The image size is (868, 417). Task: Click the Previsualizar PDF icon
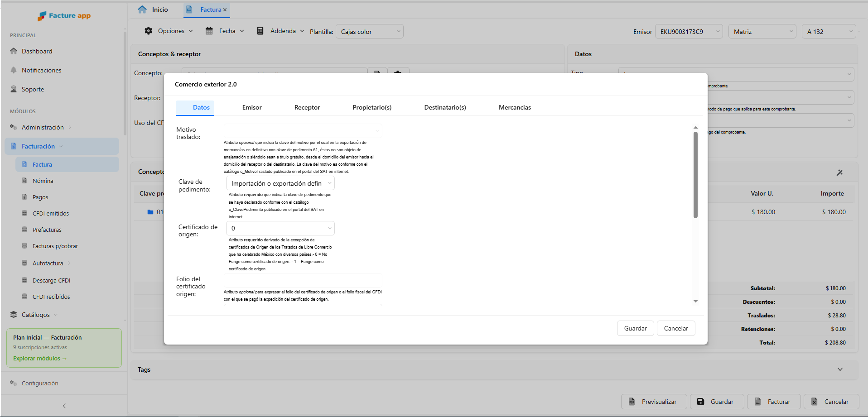(632, 402)
